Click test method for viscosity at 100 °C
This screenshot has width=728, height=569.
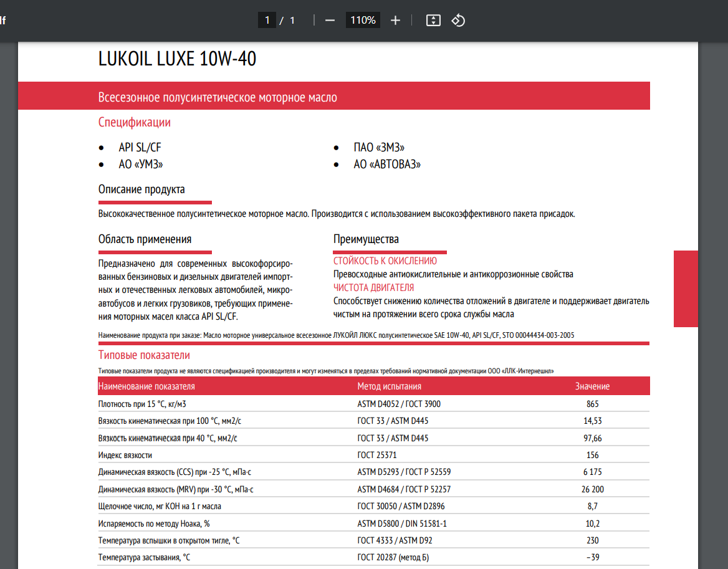[x=393, y=421]
